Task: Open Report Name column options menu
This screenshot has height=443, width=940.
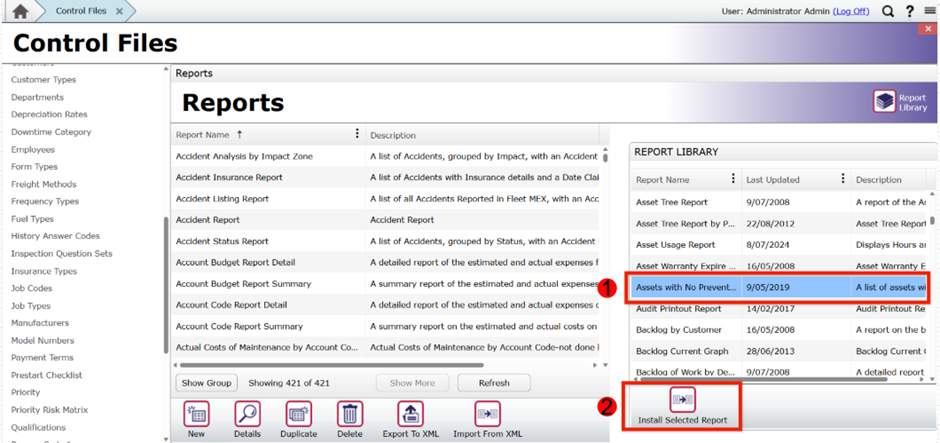Action: [x=358, y=134]
